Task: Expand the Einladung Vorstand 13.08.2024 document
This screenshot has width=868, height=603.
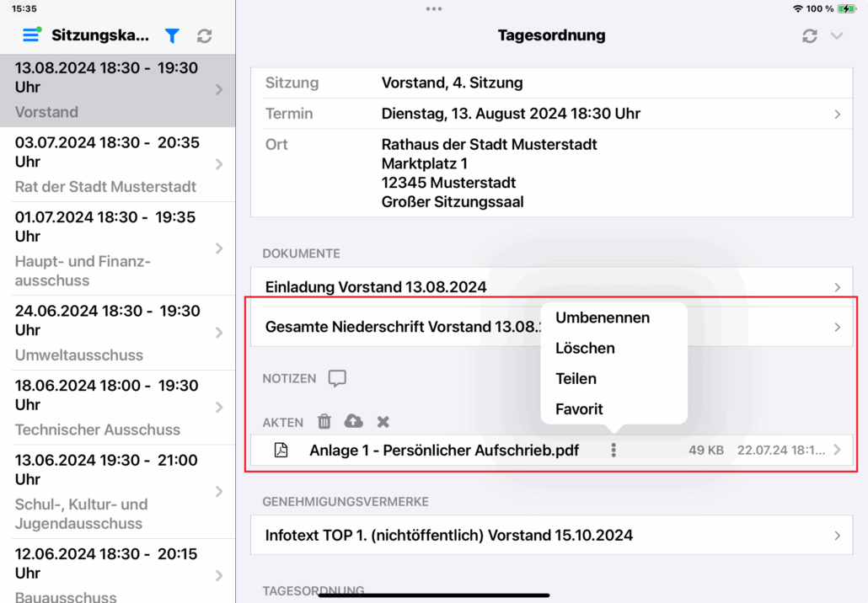Action: click(x=551, y=287)
